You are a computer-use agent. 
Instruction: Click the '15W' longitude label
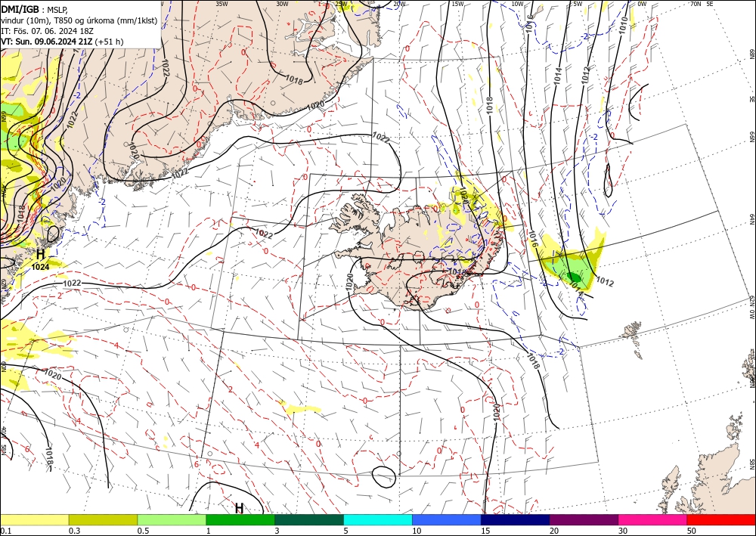pyautogui.click(x=458, y=4)
